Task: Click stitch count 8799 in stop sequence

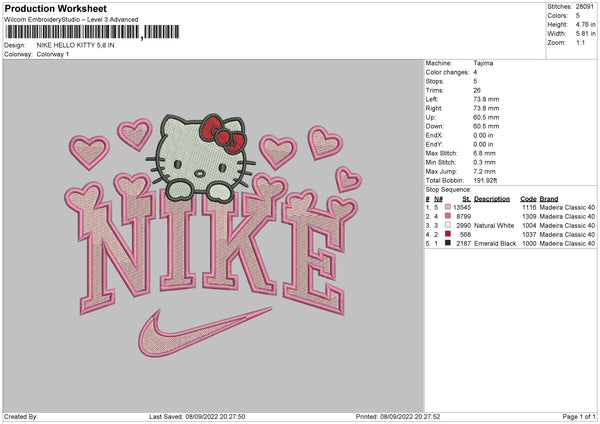Action: point(463,217)
